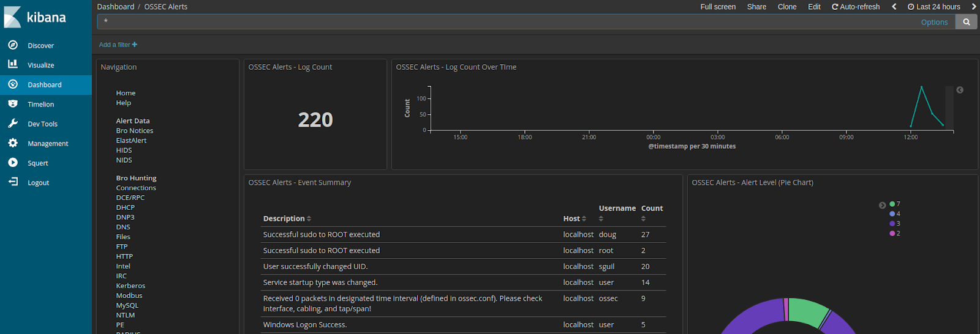Click username 'sguil' cell
980x334 pixels.
click(606, 266)
